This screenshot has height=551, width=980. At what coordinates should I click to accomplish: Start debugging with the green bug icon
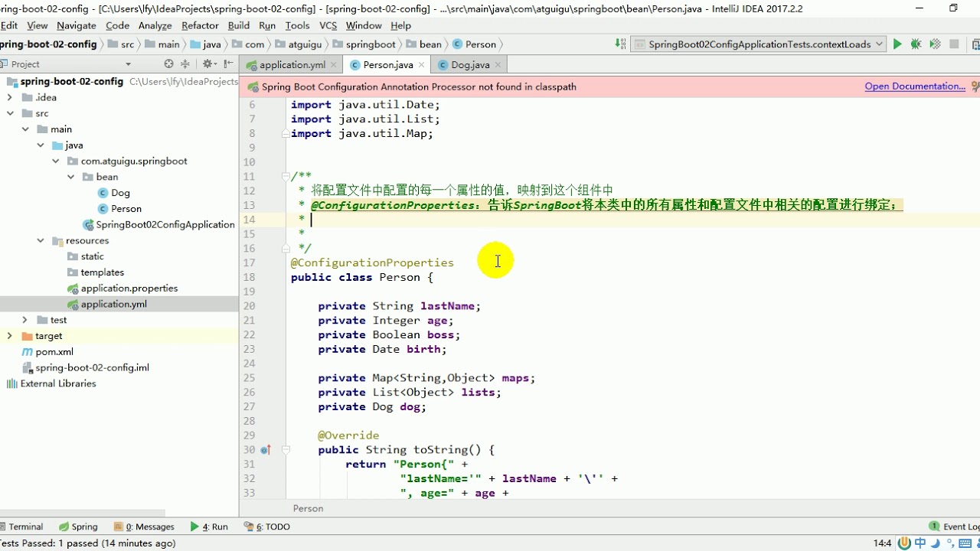point(916,44)
